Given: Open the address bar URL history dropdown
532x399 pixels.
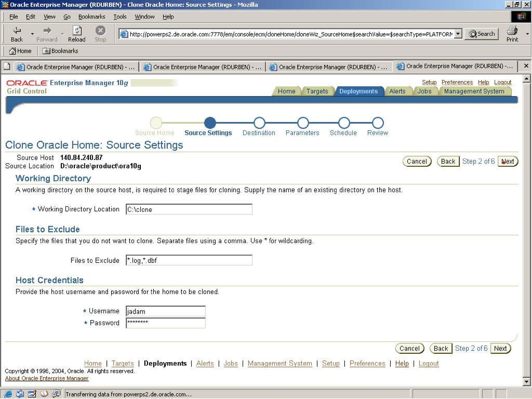Looking at the screenshot, I should tap(458, 34).
